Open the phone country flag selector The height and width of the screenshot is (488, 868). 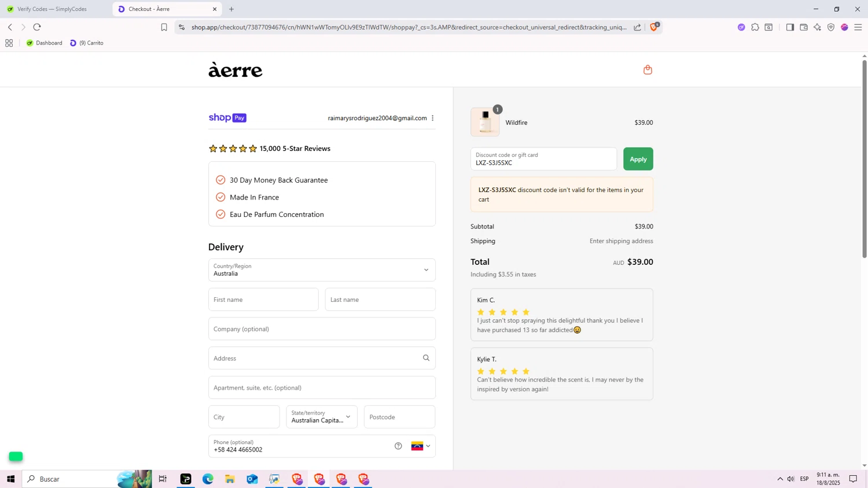pyautogui.click(x=421, y=446)
